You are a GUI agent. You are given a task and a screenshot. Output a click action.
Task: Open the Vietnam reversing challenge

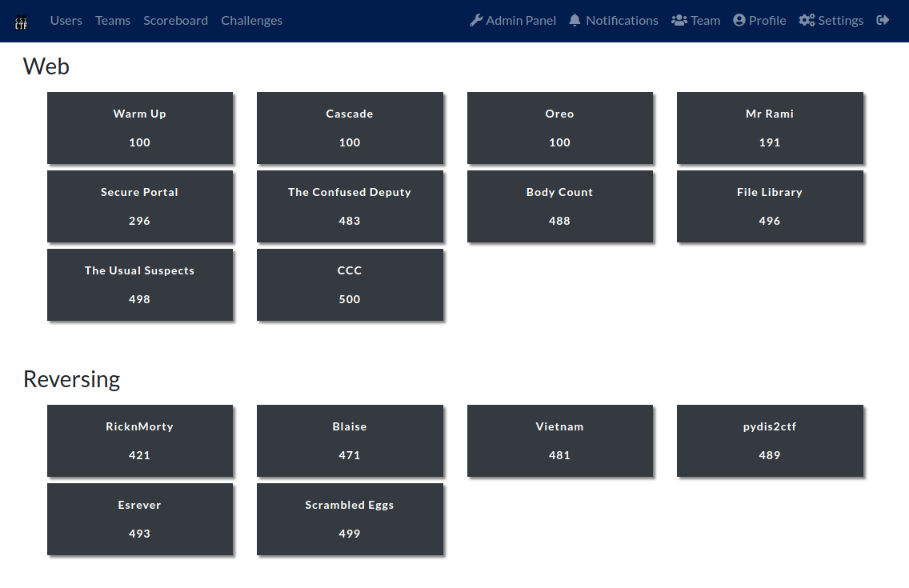coord(559,441)
